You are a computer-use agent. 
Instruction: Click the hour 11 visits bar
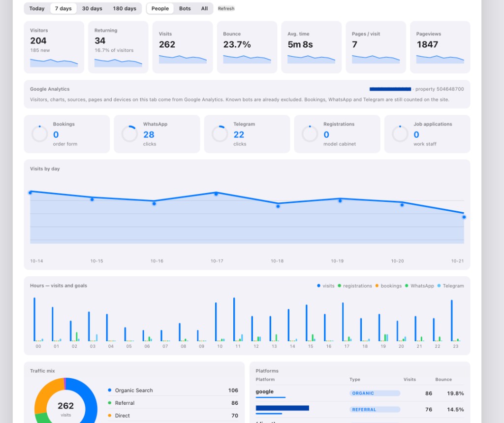click(234, 320)
